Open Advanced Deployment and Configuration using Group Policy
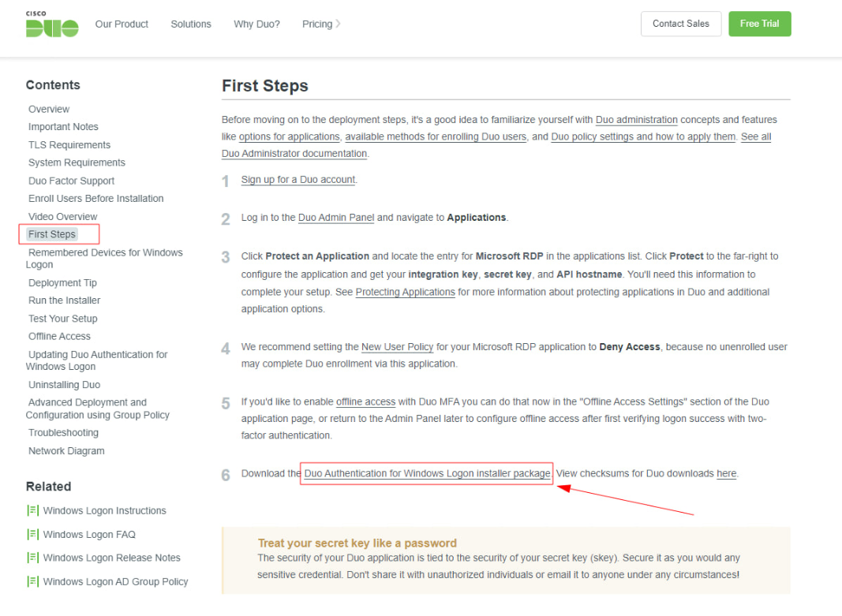Viewport: 842px width, 616px height. pos(98,409)
